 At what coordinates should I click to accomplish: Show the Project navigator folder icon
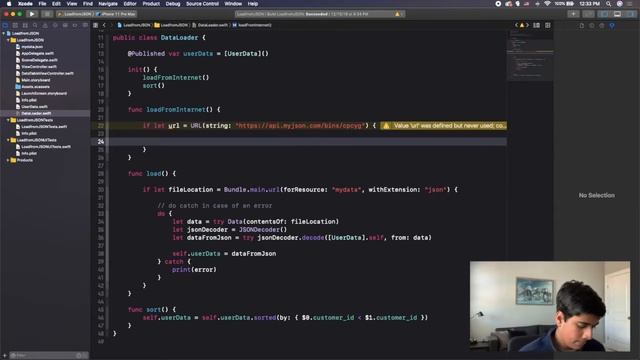click(x=5, y=25)
